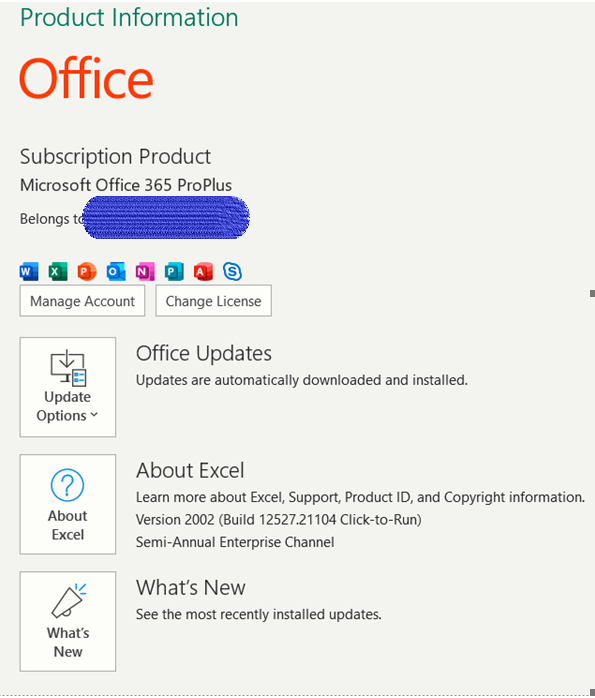Click 'Learn more about Excel, Support' description
The height and width of the screenshot is (698, 595).
tap(360, 497)
